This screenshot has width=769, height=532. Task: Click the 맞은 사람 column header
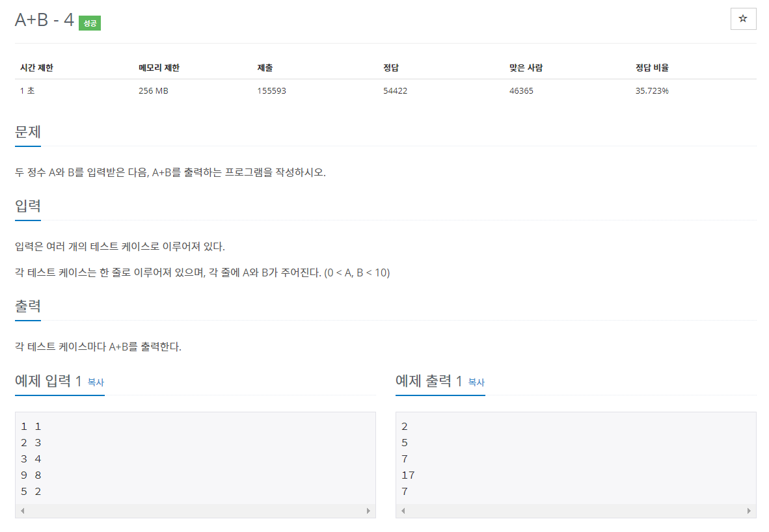[x=526, y=68]
